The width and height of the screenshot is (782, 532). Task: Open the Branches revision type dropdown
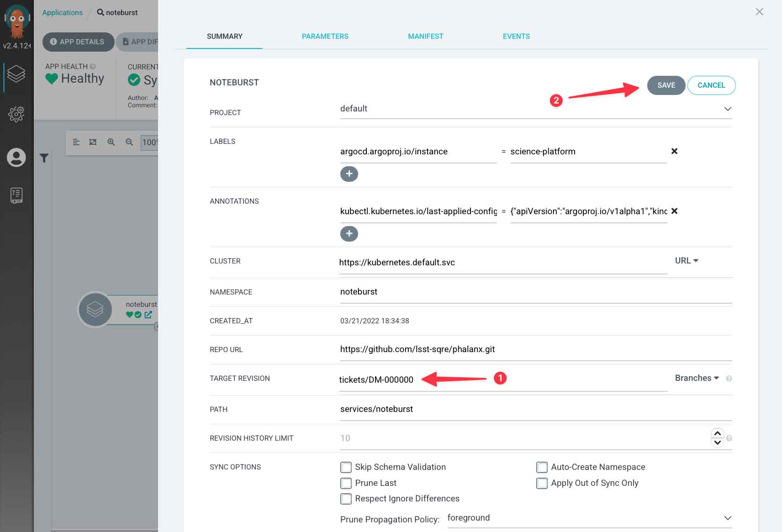pos(697,378)
